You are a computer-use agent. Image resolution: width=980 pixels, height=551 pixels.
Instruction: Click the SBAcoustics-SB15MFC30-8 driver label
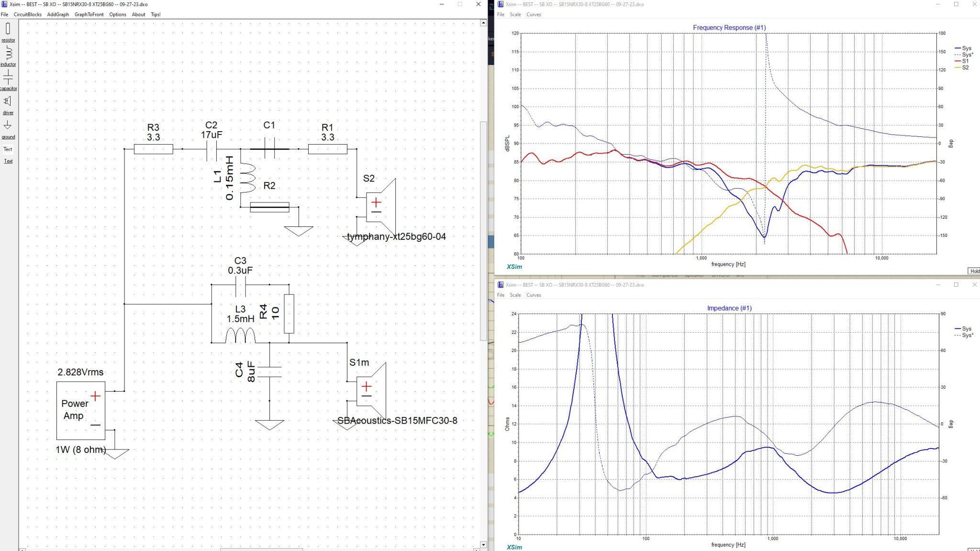(x=397, y=420)
